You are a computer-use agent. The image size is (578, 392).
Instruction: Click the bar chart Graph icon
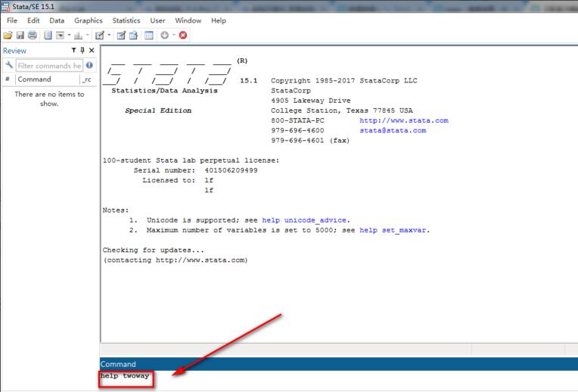[78, 36]
